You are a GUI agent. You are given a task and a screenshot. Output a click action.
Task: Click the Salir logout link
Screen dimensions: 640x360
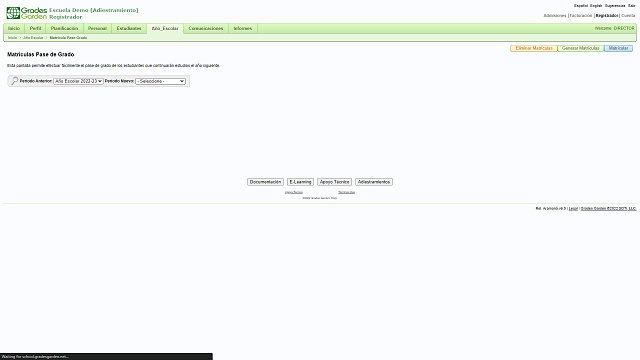coord(631,6)
